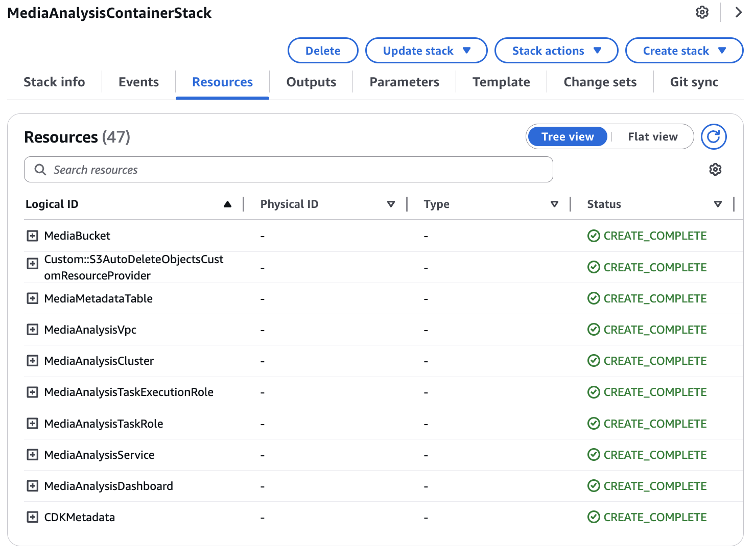Image resolution: width=755 pixels, height=560 pixels.
Task: Open the Change sets tab
Action: (x=600, y=82)
